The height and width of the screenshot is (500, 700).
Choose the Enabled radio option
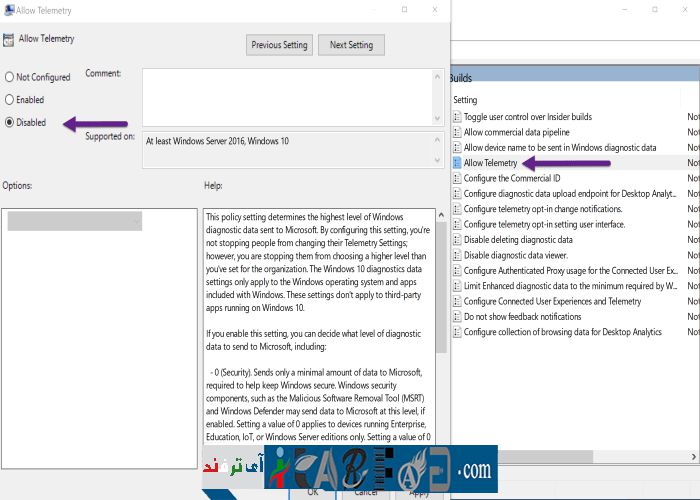tap(10, 100)
